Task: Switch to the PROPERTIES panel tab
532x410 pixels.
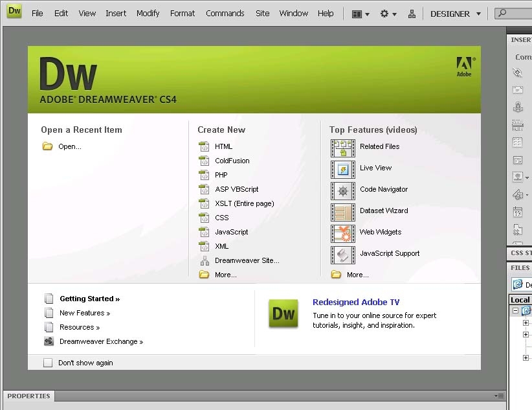Action: [x=29, y=396]
